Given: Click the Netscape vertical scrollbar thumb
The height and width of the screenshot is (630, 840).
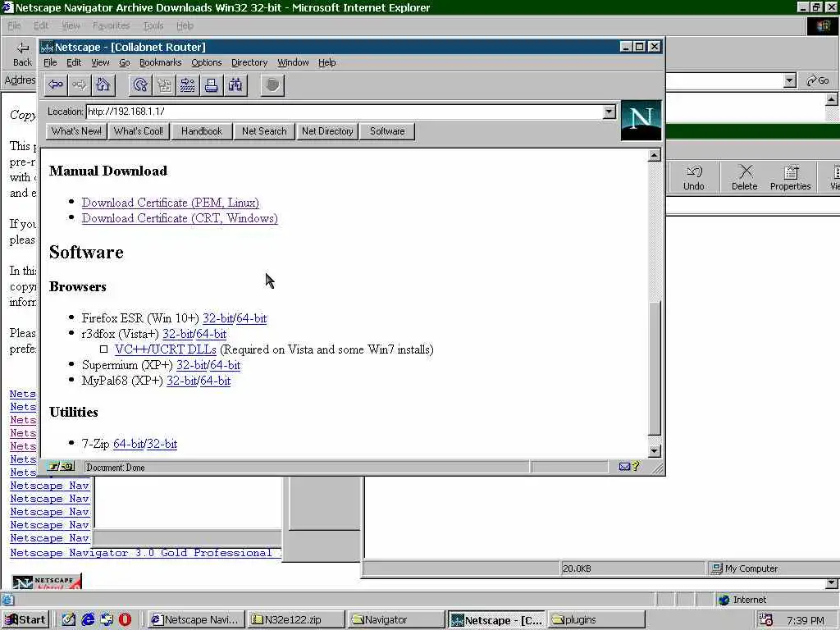Looking at the screenshot, I should (x=654, y=368).
